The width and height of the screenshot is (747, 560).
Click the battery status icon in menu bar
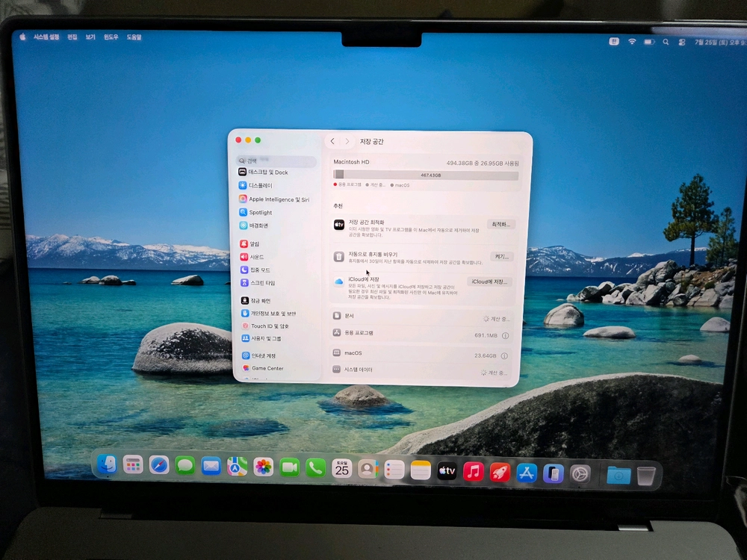click(x=649, y=42)
